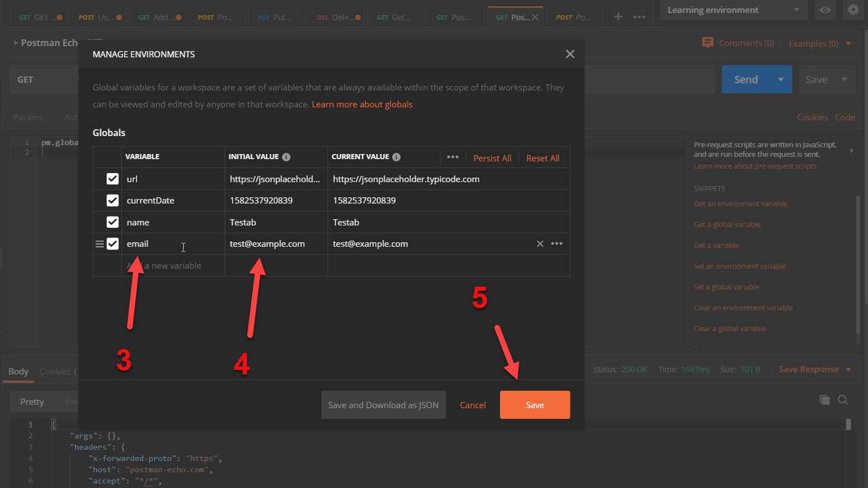The image size is (868, 488).
Task: Click Cancel in the dialog
Action: 473,405
